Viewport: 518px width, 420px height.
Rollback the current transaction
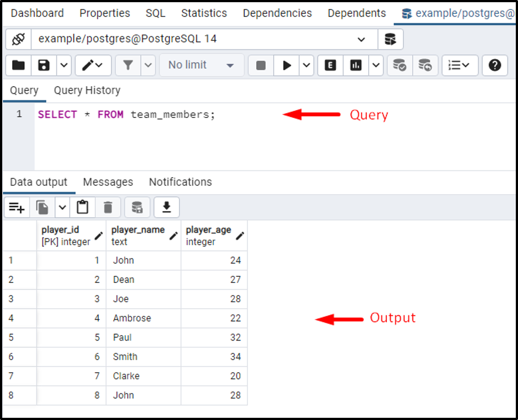(424, 65)
